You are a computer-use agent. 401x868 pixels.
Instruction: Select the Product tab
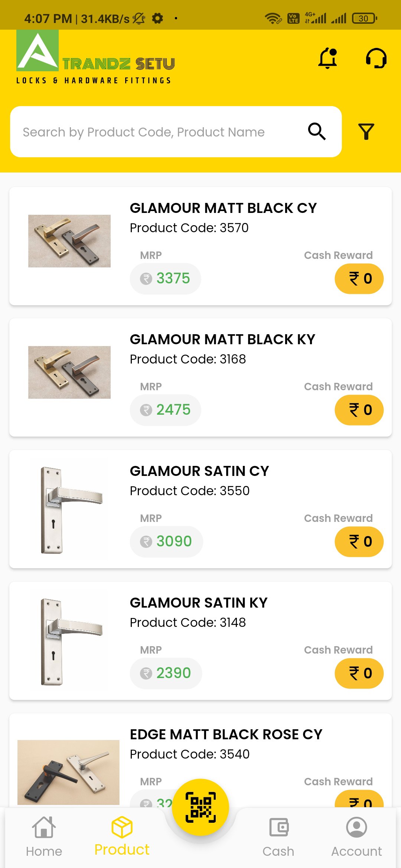[122, 836]
